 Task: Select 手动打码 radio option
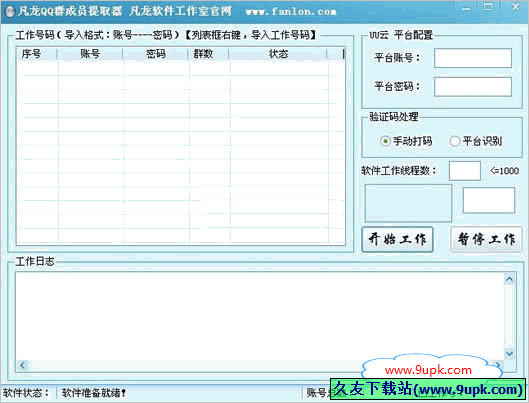pyautogui.click(x=406, y=141)
